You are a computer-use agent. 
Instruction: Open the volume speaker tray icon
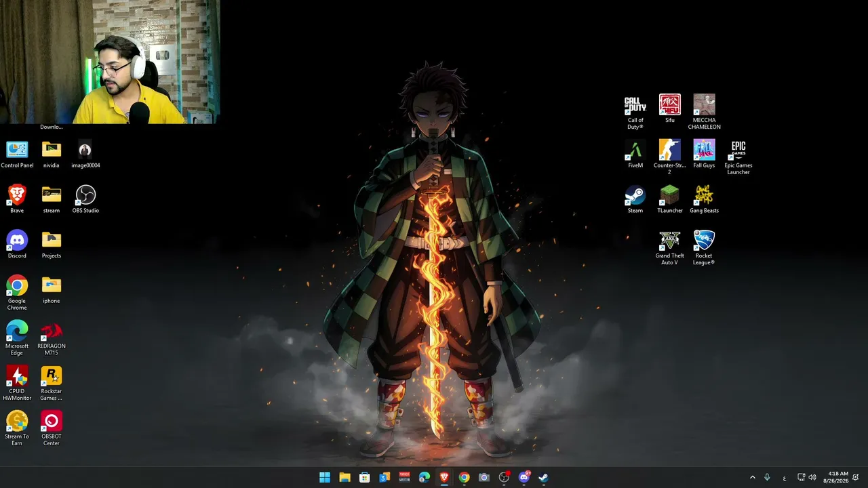tap(812, 478)
